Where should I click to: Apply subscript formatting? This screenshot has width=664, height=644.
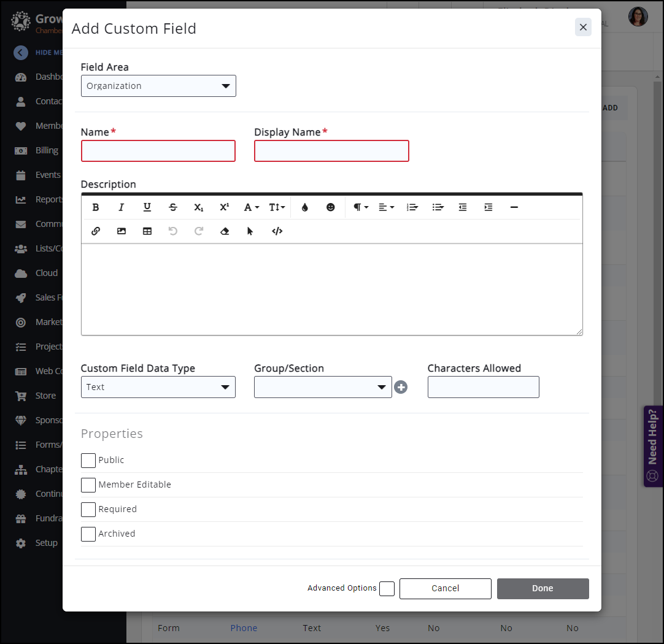(x=199, y=207)
